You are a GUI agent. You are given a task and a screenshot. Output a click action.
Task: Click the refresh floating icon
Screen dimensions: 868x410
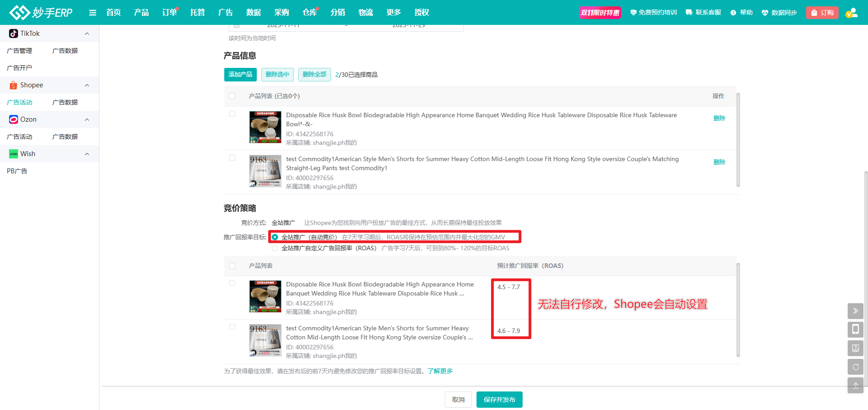855,367
